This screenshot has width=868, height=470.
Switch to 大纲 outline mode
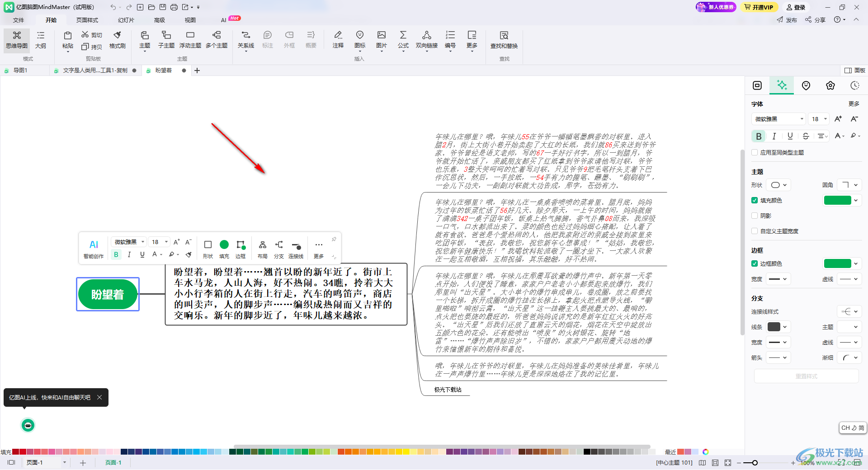tap(41, 40)
